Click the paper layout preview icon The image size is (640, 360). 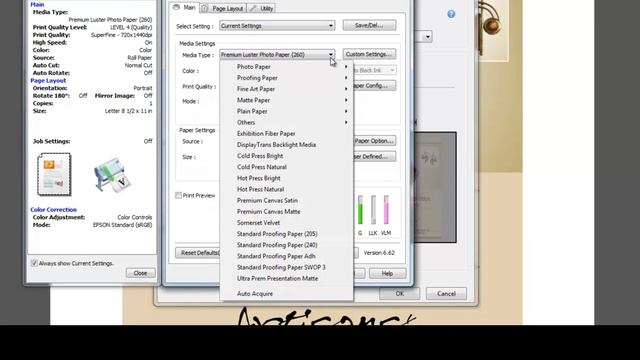click(x=54, y=174)
